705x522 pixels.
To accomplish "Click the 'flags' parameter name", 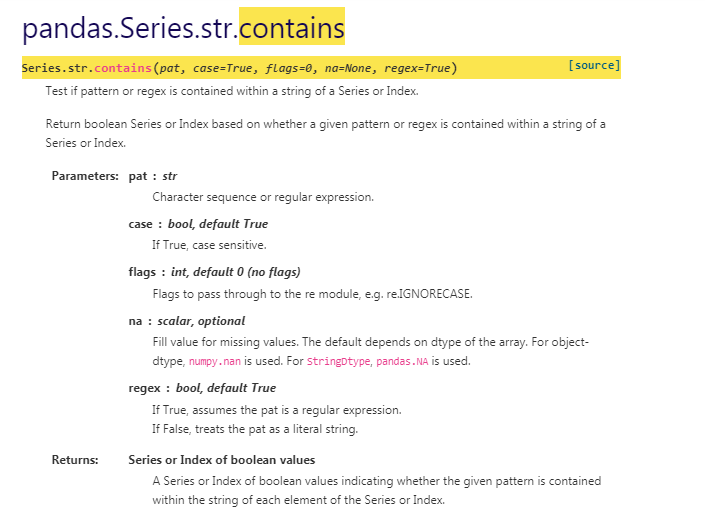I will [142, 272].
